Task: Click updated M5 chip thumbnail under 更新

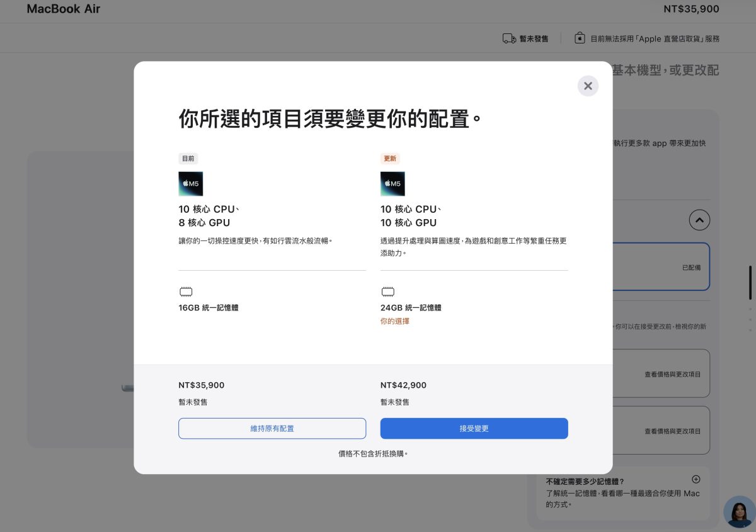Action: coord(392,184)
